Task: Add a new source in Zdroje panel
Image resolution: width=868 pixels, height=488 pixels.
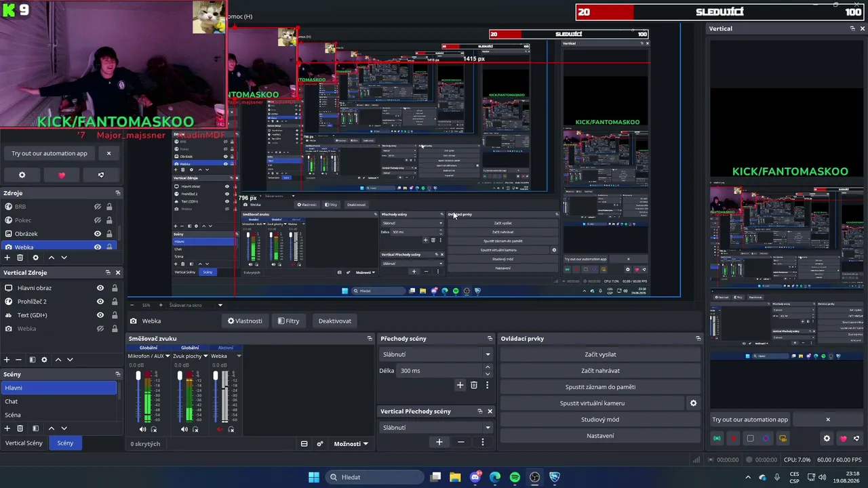Action: click(7, 258)
